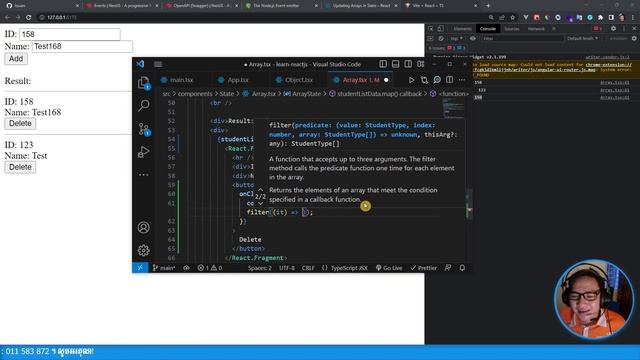640x360 pixels.
Task: Delete the student with ID 158
Action: [20, 124]
